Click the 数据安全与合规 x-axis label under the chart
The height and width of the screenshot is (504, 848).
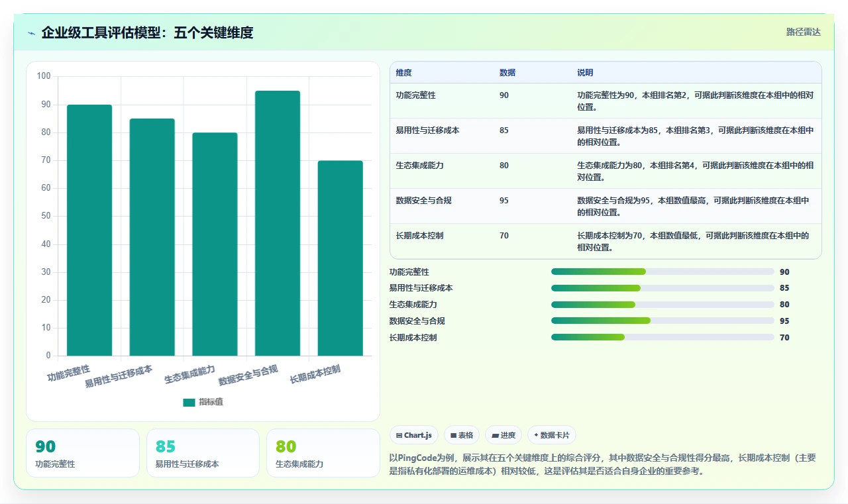pos(248,376)
